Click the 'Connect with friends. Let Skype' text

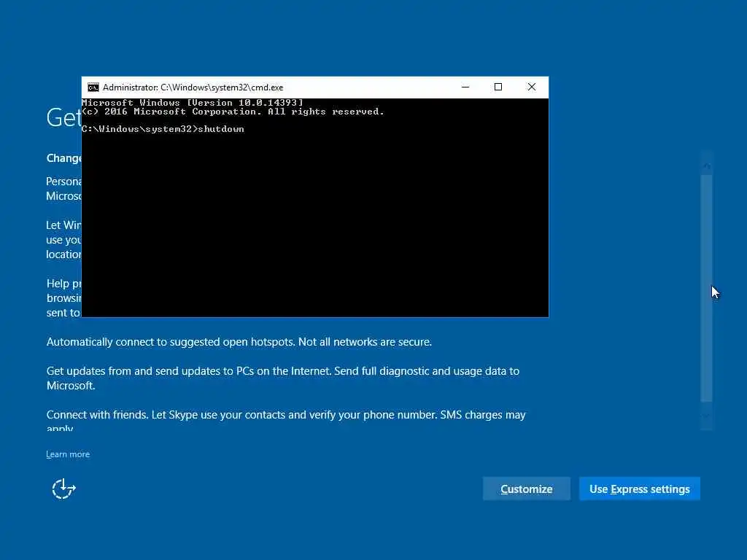pyautogui.click(x=286, y=421)
